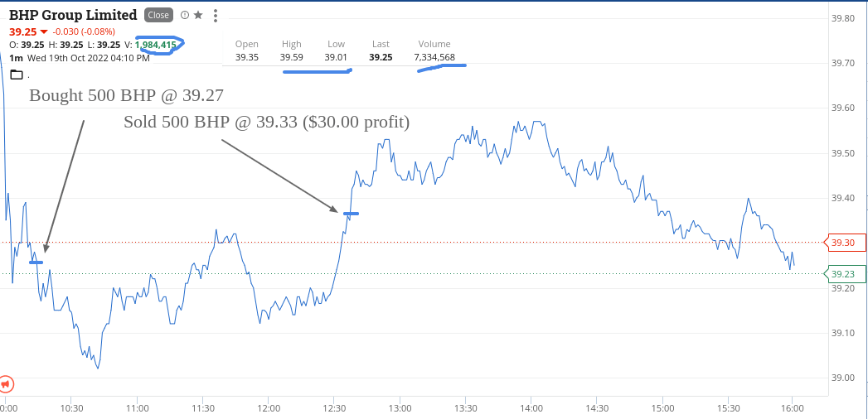
Task: Click the 1m interval label
Action: (x=16, y=57)
